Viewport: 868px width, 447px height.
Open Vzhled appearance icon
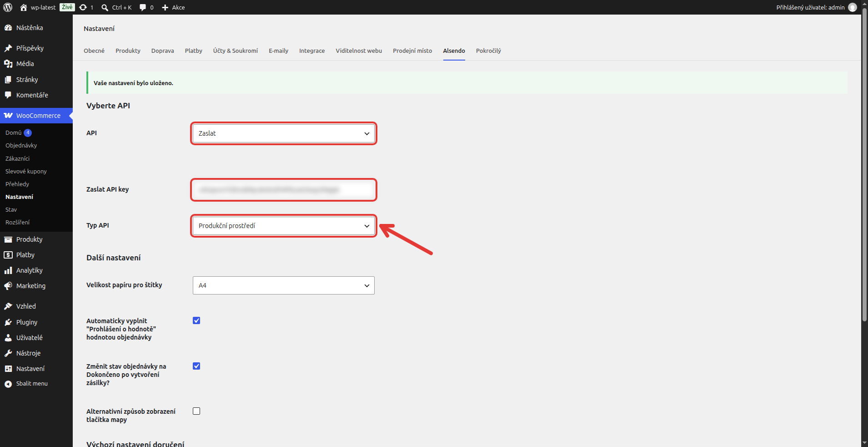tap(8, 306)
